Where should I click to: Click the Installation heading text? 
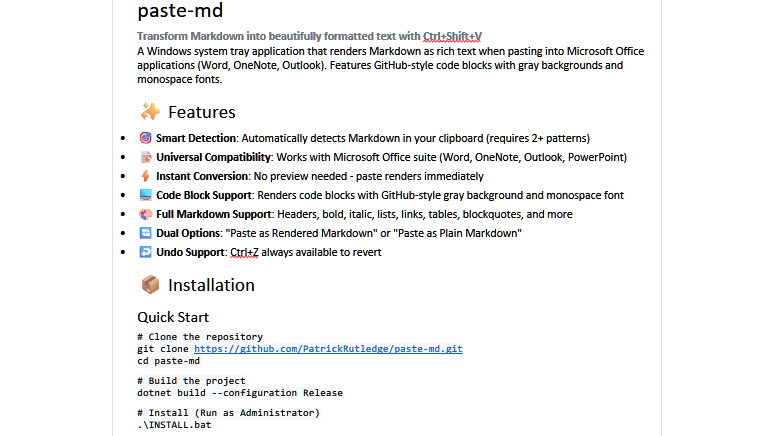[x=211, y=285]
